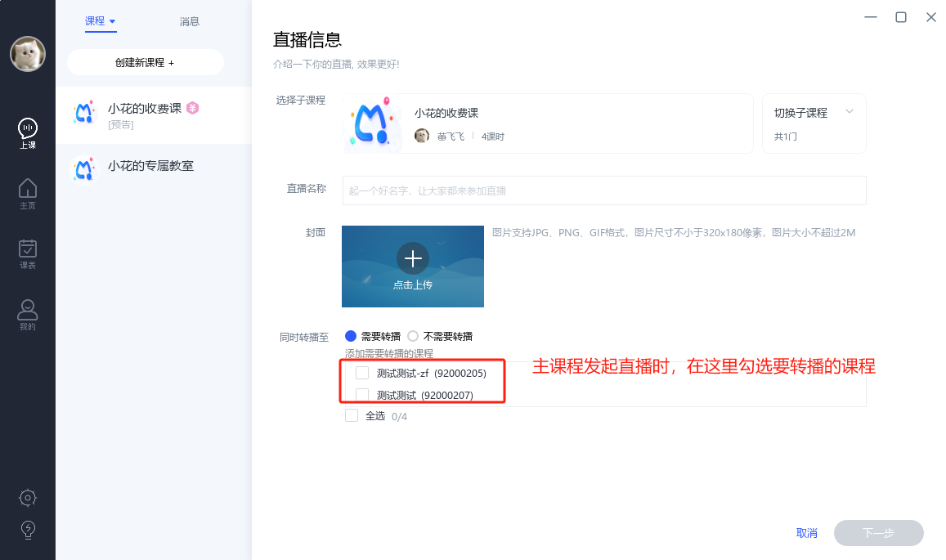Click the [预告] label under 小花的收费课
Viewport: 946px width, 560px height.
pyautogui.click(x=121, y=125)
